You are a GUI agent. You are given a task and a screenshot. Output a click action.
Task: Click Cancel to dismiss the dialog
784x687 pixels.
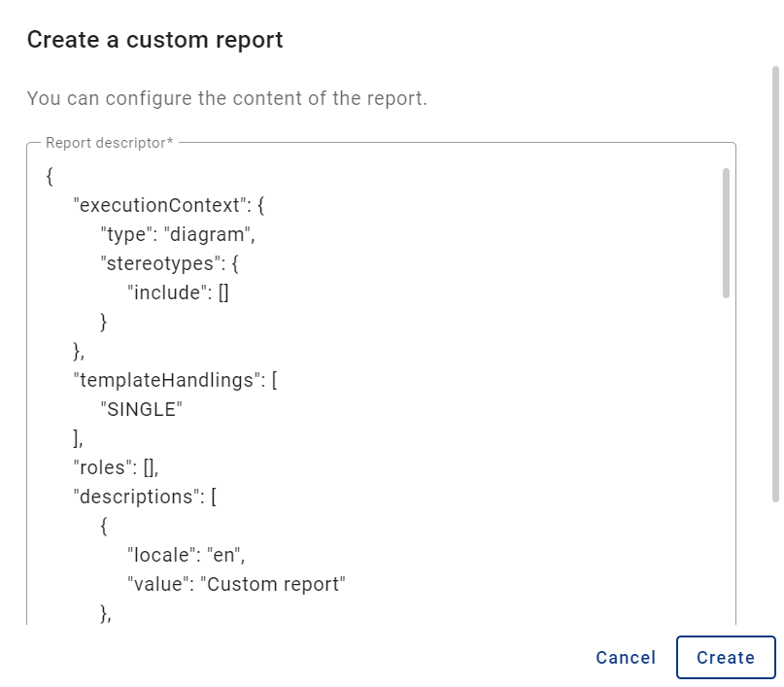pyautogui.click(x=626, y=658)
